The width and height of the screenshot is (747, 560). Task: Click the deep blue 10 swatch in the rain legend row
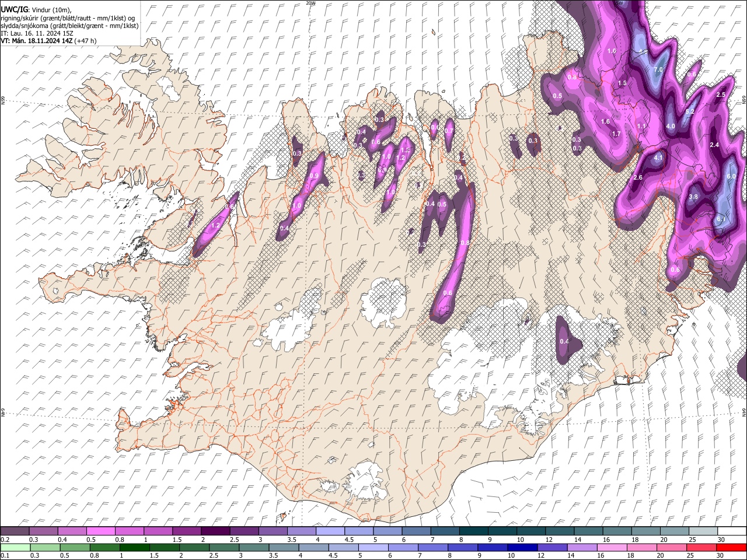point(522,547)
